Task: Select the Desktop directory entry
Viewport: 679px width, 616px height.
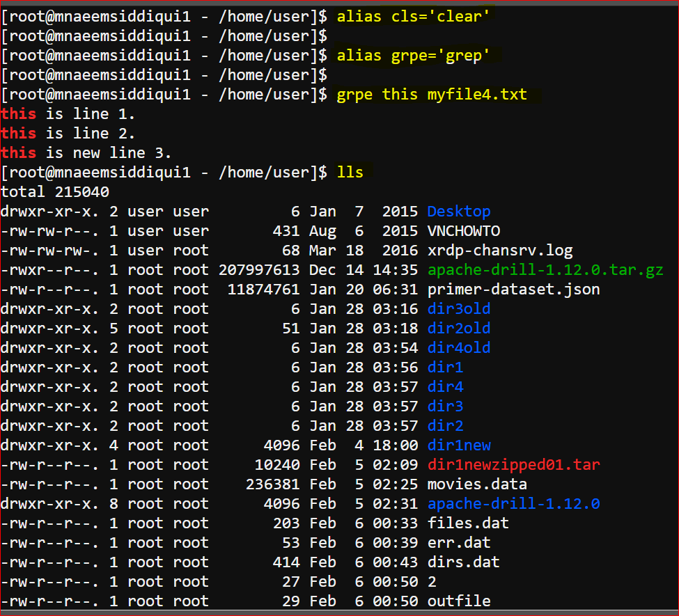Action: click(458, 211)
